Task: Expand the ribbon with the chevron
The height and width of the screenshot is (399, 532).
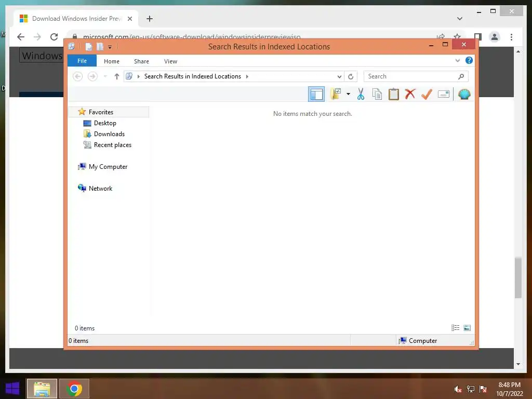Action: pyautogui.click(x=457, y=61)
